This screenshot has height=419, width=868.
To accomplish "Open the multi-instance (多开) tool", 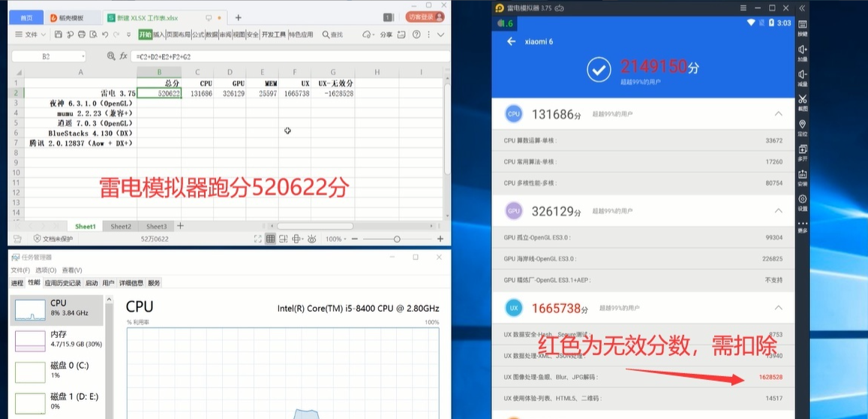I will coord(802,152).
